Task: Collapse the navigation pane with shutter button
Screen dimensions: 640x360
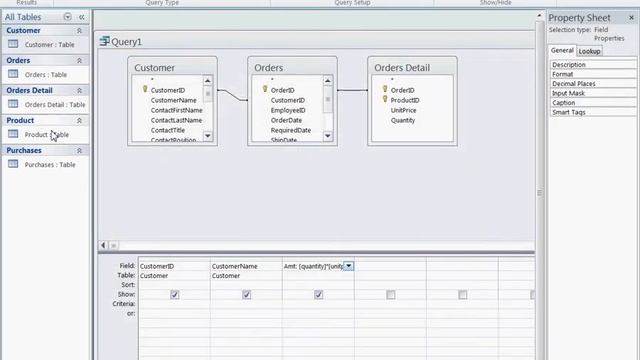Action: coord(82,17)
